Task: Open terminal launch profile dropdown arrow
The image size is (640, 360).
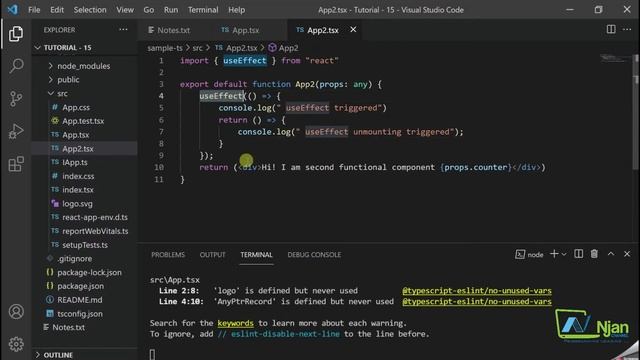Action: pyautogui.click(x=564, y=254)
